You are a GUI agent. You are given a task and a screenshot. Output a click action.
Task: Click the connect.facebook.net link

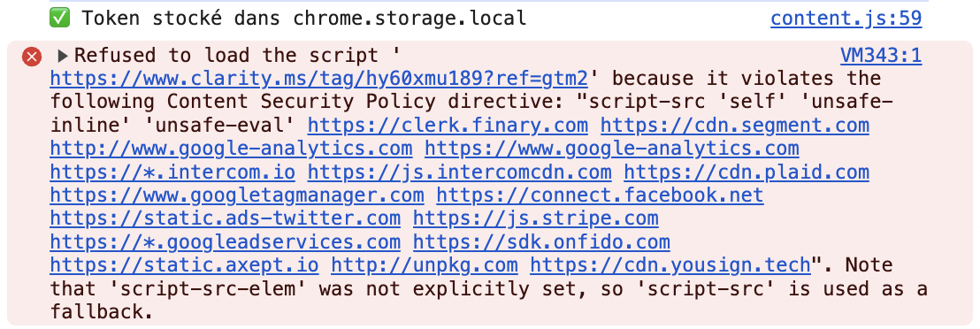coord(600,195)
